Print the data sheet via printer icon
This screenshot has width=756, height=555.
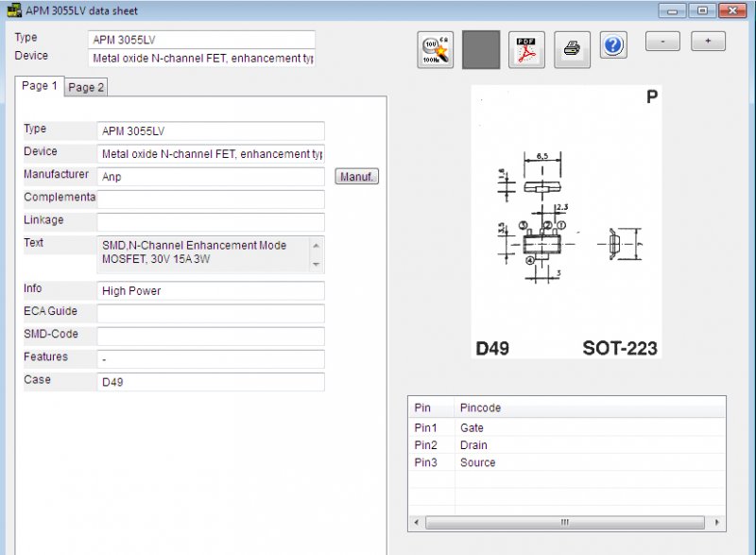coord(573,50)
